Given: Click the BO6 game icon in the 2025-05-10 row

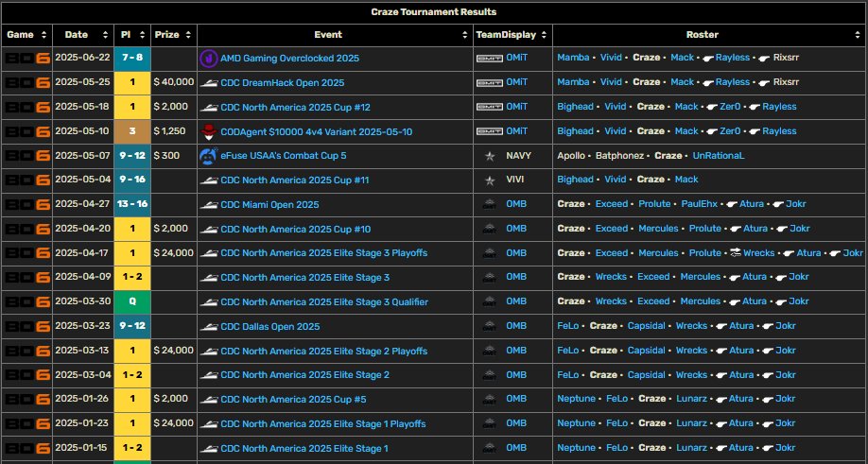Looking at the screenshot, I should (x=27, y=131).
